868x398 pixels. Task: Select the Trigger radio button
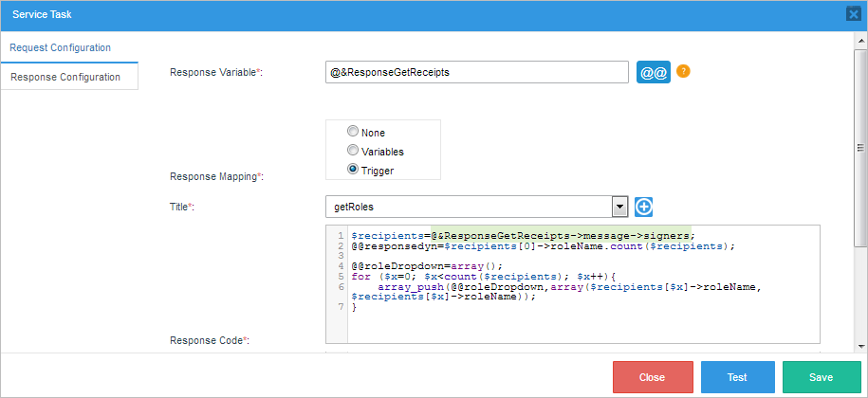tap(353, 170)
